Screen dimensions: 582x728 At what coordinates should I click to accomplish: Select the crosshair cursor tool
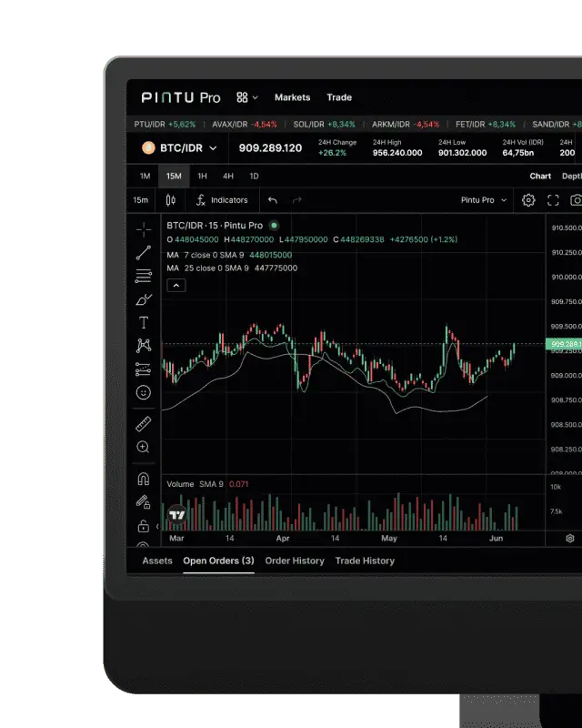click(x=144, y=230)
